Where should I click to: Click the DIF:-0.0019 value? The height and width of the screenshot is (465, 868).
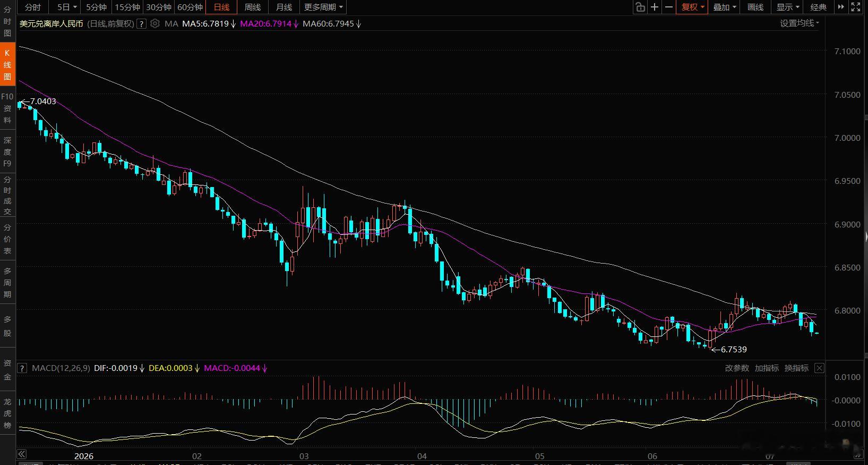[x=116, y=368]
